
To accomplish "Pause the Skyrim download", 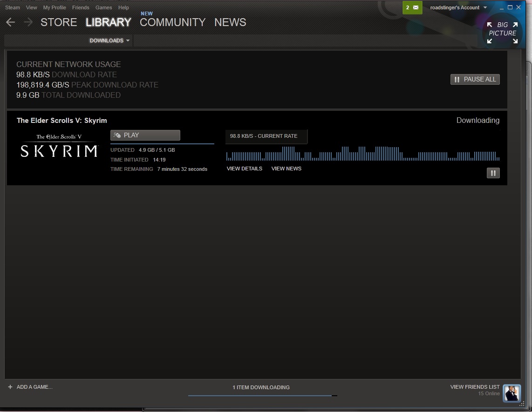I will 493,173.
